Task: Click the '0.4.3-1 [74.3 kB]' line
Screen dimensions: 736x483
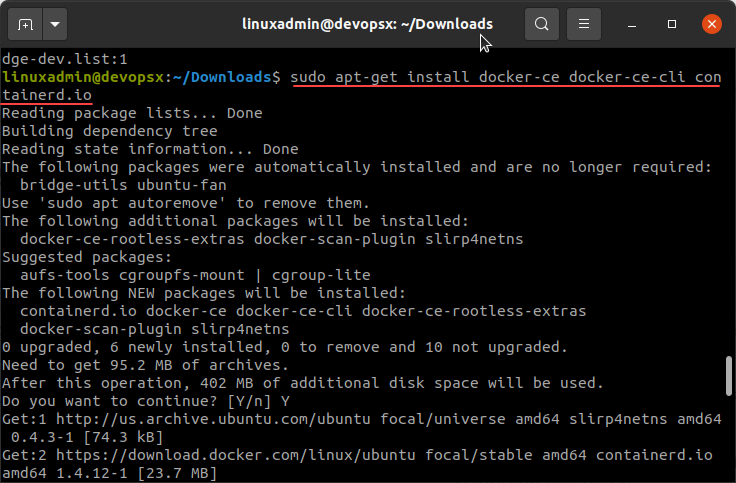Action: [87, 437]
